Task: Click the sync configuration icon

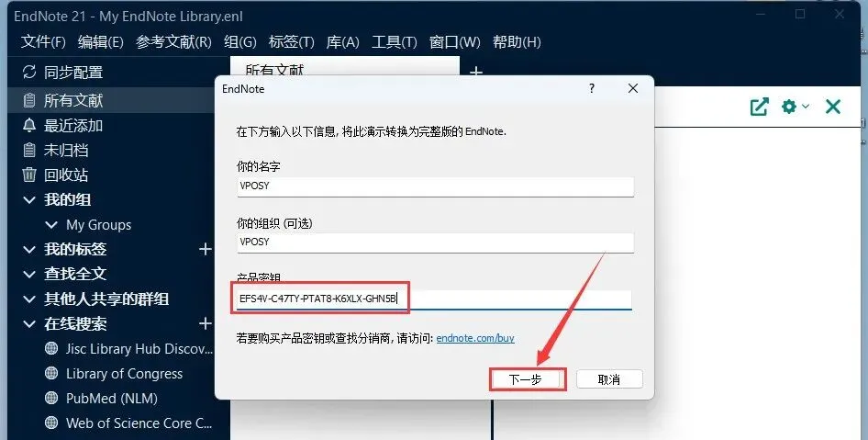Action: [28, 72]
